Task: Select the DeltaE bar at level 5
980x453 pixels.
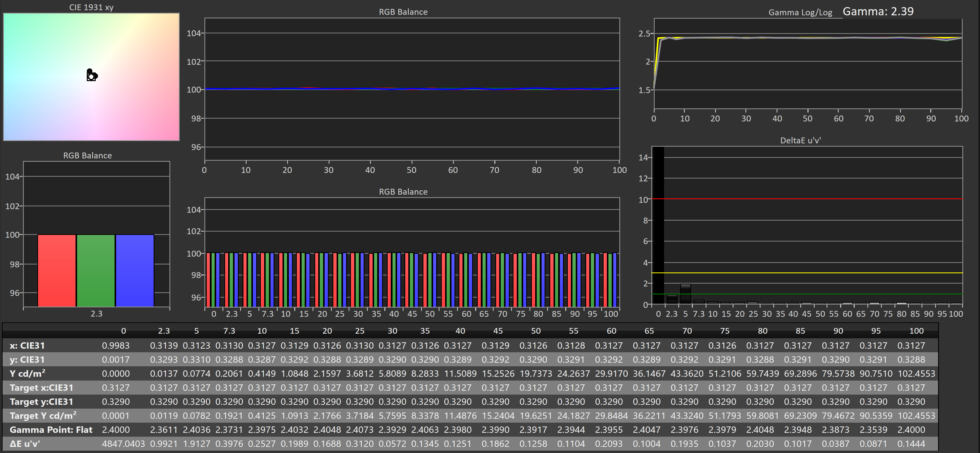Action: pos(685,294)
